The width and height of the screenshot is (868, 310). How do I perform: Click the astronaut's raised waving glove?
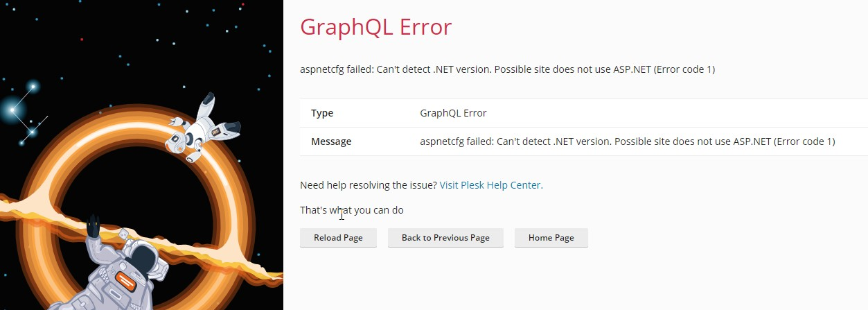point(93,227)
